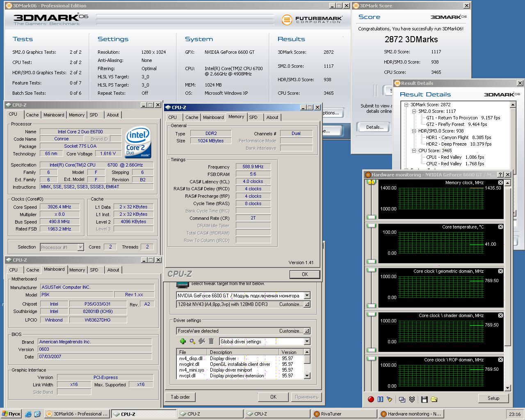
Task: Open the Processor #1 selection dropdown
Action: tap(80, 247)
